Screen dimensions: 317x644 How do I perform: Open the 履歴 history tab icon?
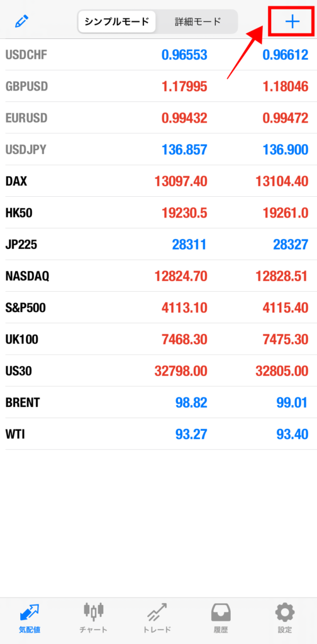point(221,612)
